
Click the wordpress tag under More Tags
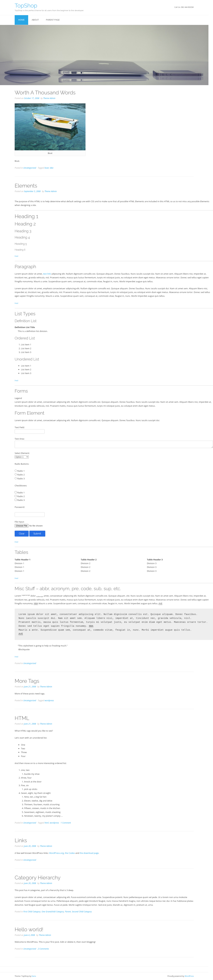point(49,700)
